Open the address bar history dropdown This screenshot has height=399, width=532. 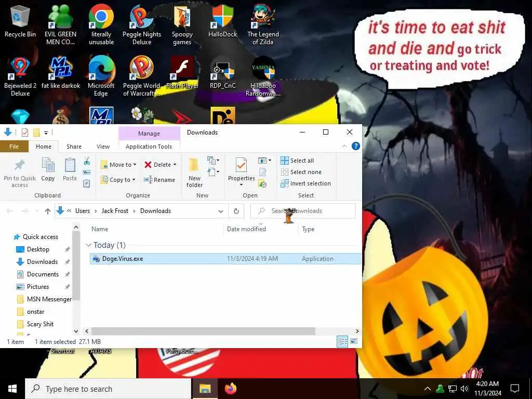[x=220, y=211]
